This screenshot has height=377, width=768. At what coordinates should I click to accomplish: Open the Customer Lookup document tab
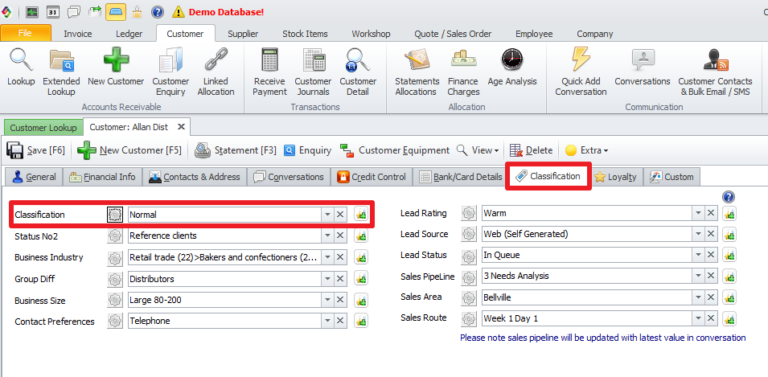(44, 128)
